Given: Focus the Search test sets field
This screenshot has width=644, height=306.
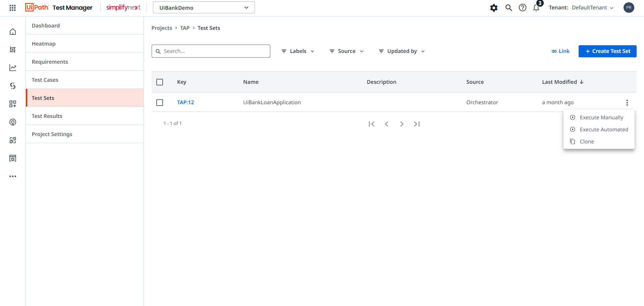Looking at the screenshot, I should [x=211, y=51].
